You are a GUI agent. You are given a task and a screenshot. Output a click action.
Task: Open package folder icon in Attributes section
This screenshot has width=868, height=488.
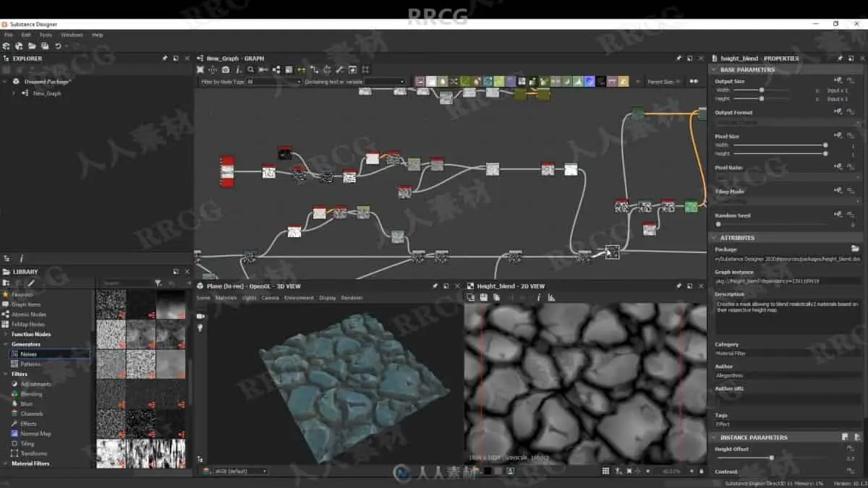(x=855, y=249)
